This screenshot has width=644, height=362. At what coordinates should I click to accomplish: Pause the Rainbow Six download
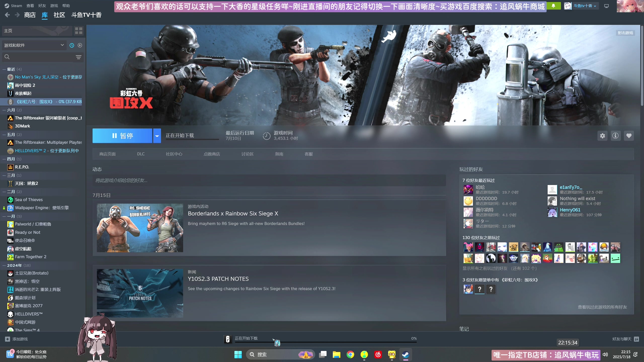pos(122,136)
